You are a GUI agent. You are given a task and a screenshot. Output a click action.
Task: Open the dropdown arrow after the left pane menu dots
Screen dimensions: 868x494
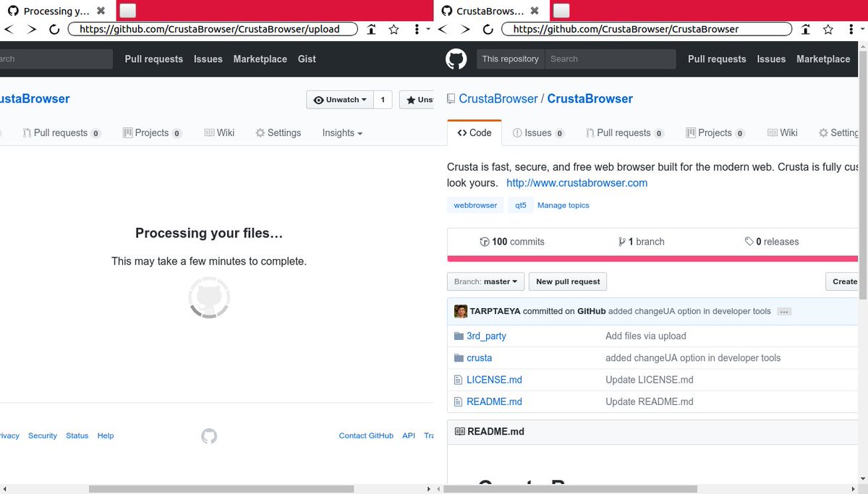[428, 30]
